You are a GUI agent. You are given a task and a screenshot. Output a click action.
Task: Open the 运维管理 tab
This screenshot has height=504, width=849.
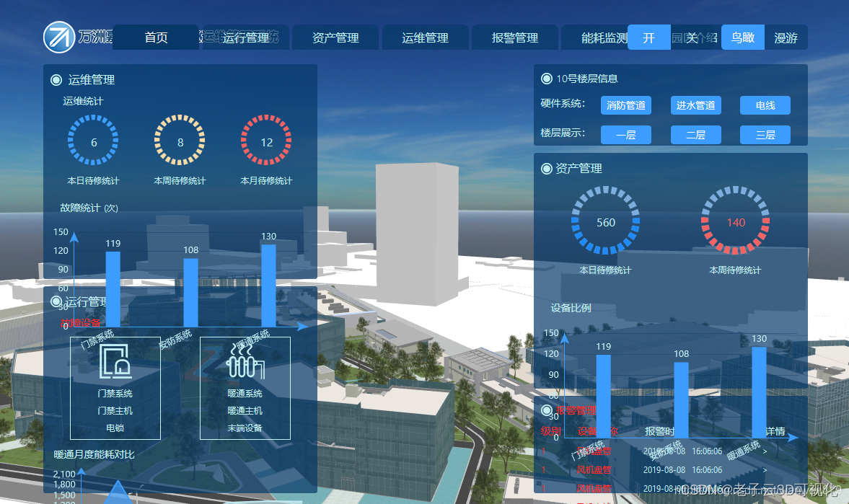pyautogui.click(x=425, y=37)
